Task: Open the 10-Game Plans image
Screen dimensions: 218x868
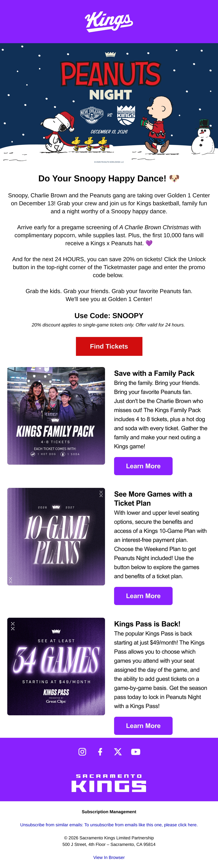Action: (56, 536)
